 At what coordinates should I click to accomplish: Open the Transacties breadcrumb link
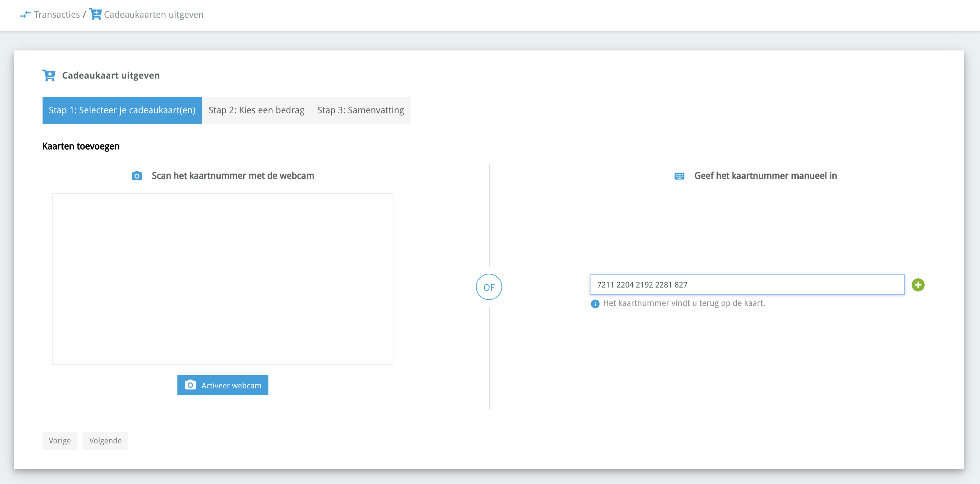pyautogui.click(x=57, y=14)
